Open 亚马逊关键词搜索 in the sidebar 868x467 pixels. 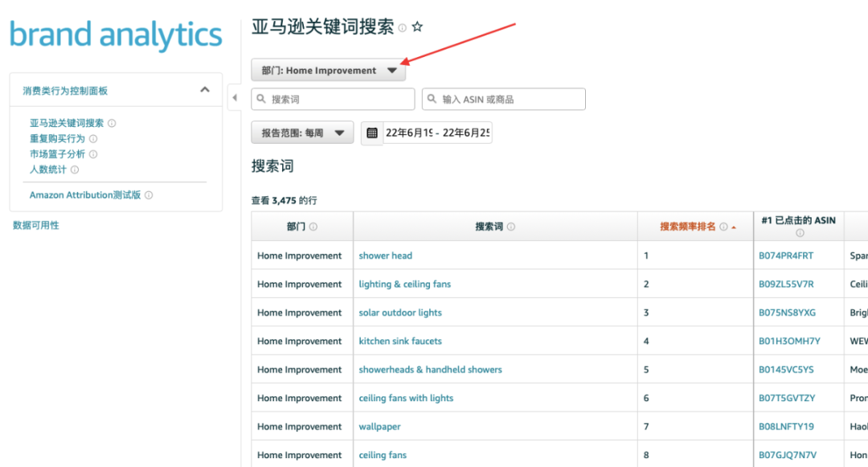tap(67, 124)
